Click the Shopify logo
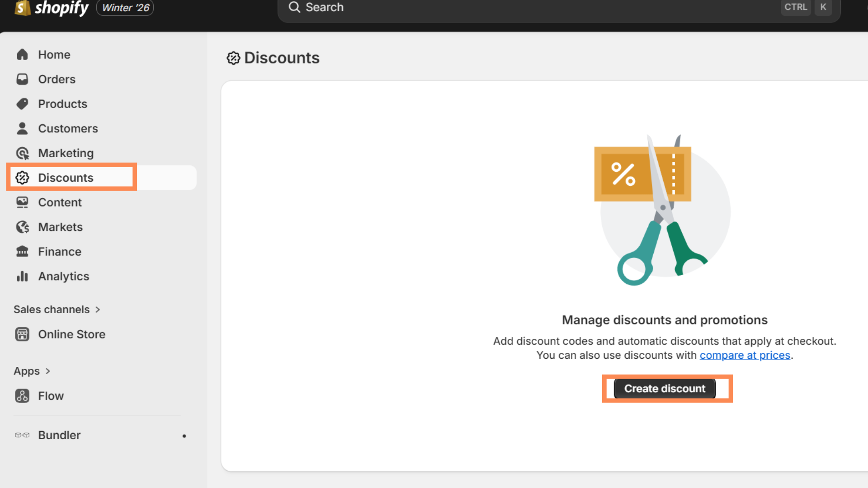This screenshot has width=868, height=488. pyautogui.click(x=51, y=8)
